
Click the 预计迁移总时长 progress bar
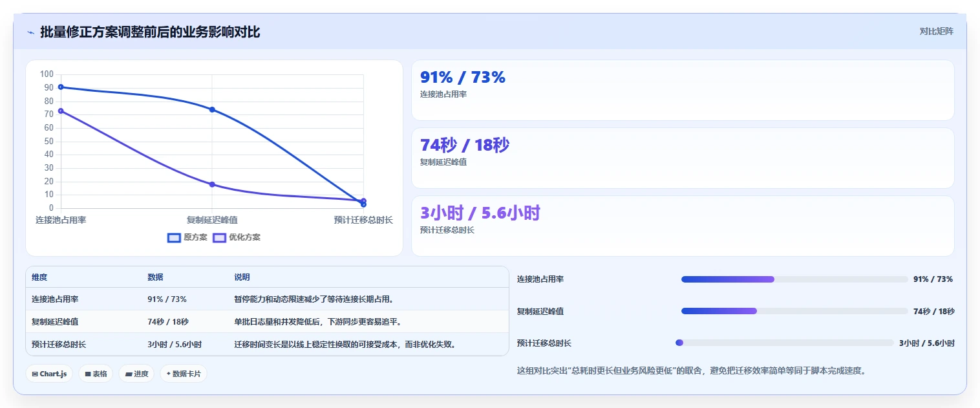pyautogui.click(x=785, y=343)
